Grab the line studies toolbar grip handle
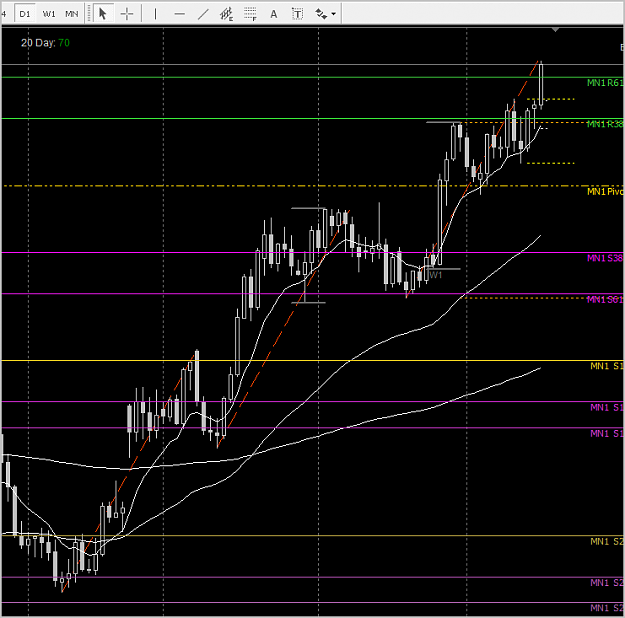625x618 pixels. click(88, 14)
